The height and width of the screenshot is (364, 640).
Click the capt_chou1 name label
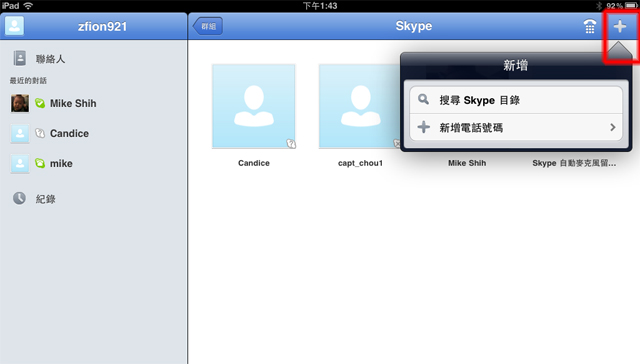pos(360,163)
